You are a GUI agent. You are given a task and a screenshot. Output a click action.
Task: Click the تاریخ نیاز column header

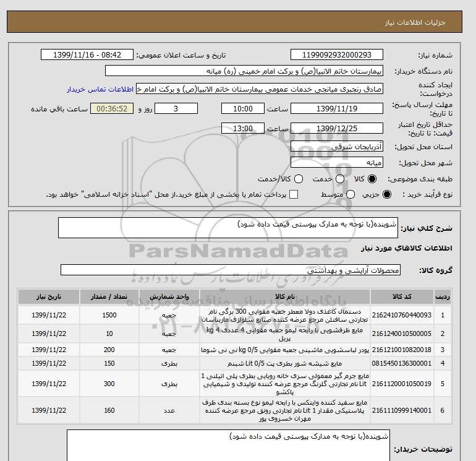49,296
